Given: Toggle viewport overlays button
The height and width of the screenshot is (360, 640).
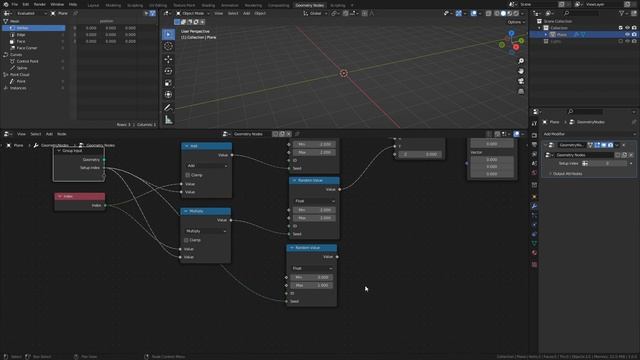Looking at the screenshot, I should 473,13.
